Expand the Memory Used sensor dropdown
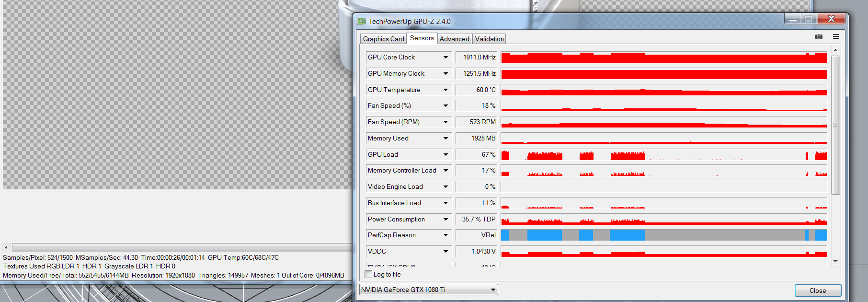 (x=445, y=138)
